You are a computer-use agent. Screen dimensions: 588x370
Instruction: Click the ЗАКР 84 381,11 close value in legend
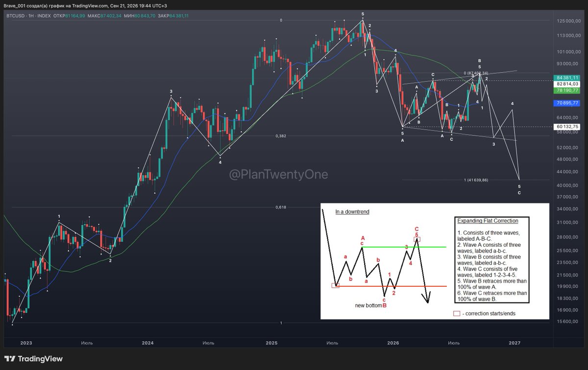173,16
